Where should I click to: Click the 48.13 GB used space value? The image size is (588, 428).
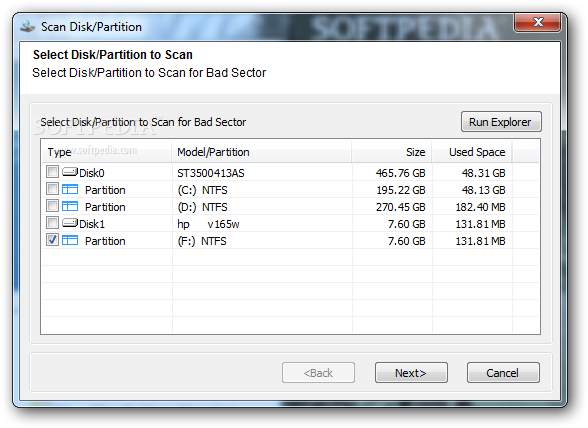click(483, 190)
